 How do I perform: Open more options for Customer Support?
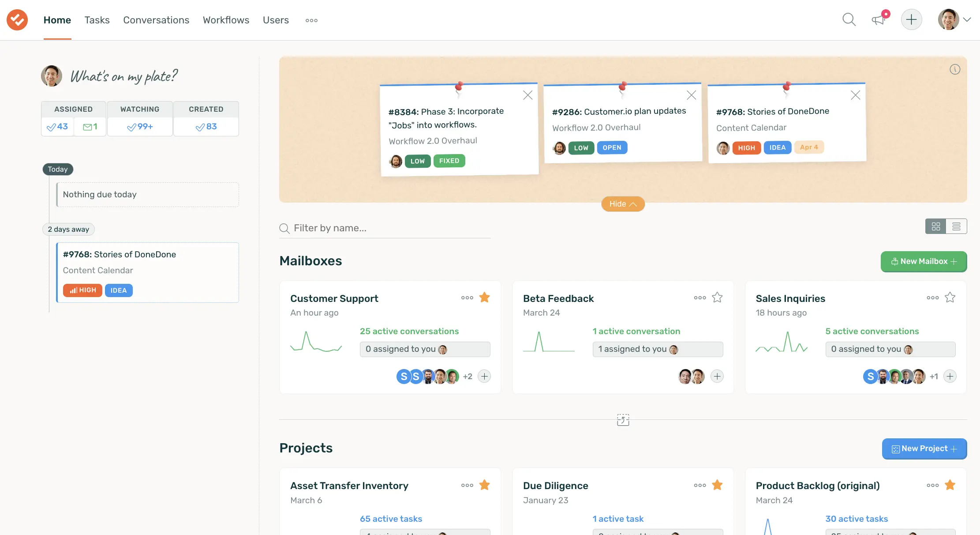(467, 298)
